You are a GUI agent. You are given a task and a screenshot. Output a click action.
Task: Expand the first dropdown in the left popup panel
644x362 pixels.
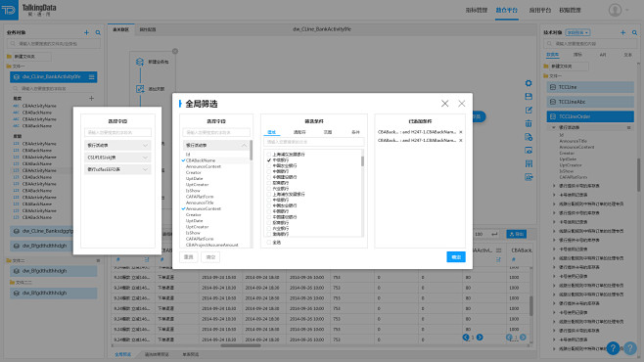coord(146,146)
